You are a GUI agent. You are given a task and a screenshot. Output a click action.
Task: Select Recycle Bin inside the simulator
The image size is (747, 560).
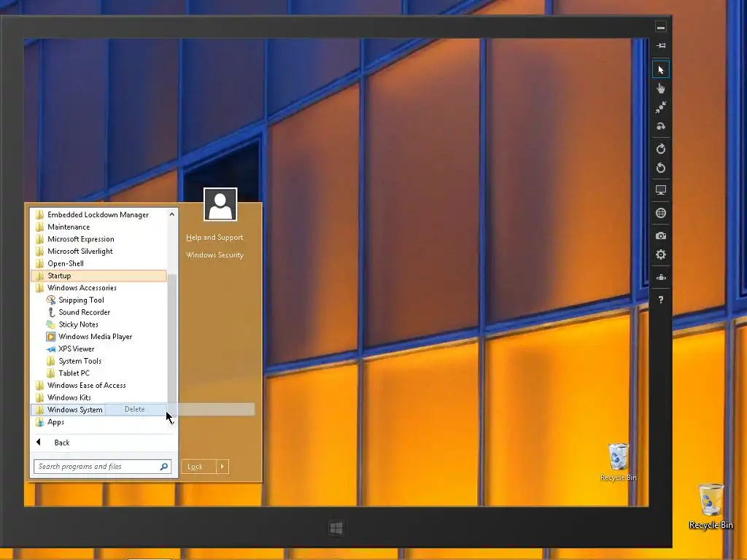(x=619, y=462)
